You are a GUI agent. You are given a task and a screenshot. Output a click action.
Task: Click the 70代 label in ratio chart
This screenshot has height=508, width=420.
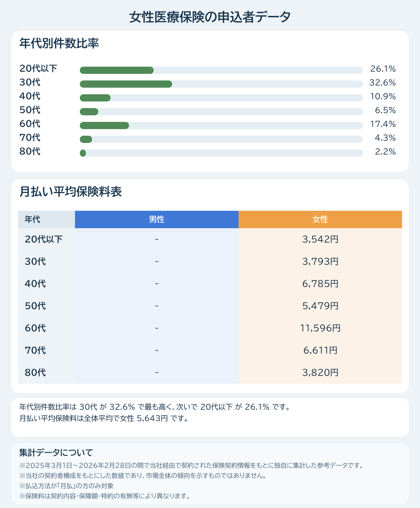pos(30,138)
